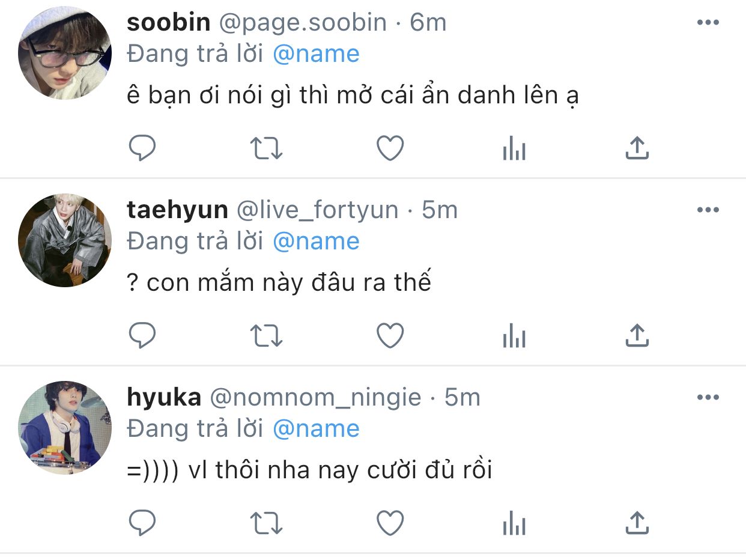Like soobin's tweet

click(x=390, y=148)
